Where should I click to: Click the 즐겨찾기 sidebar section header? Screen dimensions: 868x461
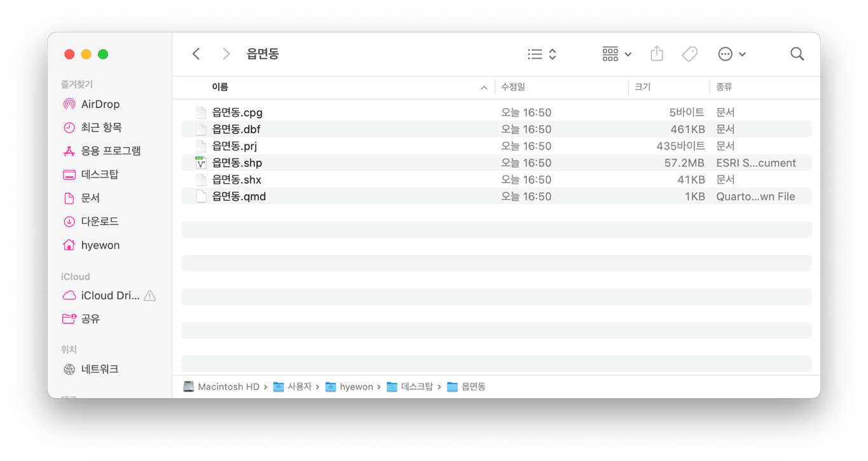coord(77,84)
